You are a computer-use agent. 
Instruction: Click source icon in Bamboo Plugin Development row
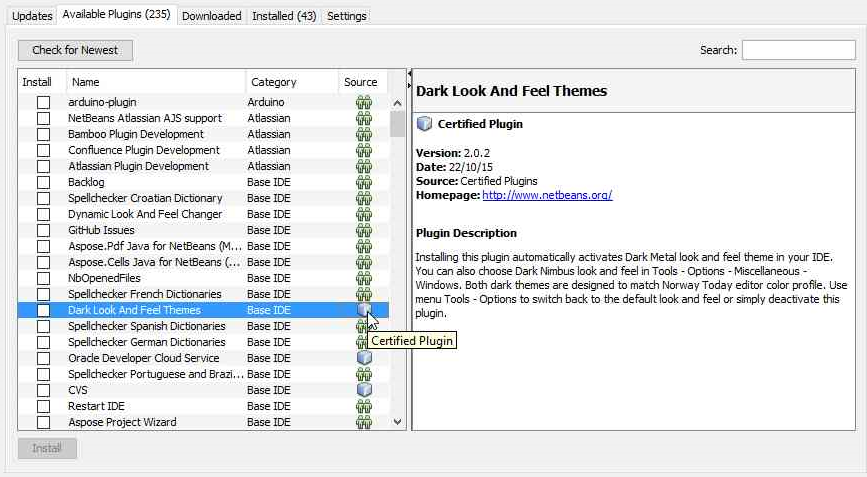click(x=363, y=134)
